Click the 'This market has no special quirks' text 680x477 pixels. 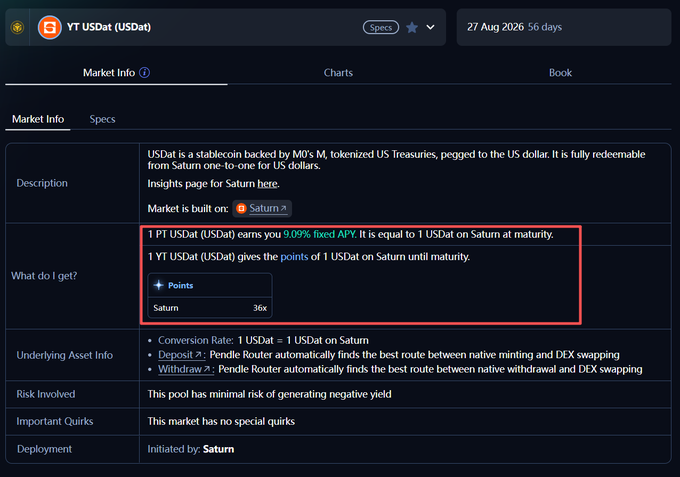click(221, 421)
